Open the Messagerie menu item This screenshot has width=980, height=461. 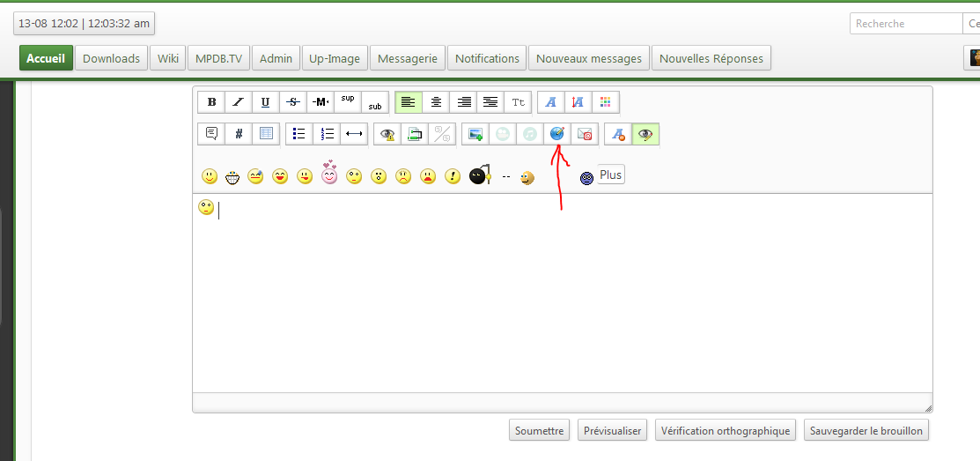pos(407,58)
